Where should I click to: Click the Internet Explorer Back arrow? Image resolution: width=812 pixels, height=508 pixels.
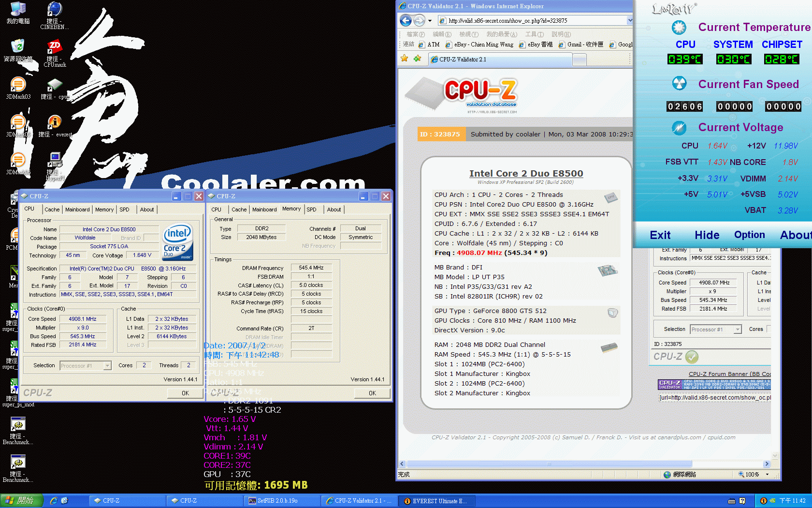[406, 20]
